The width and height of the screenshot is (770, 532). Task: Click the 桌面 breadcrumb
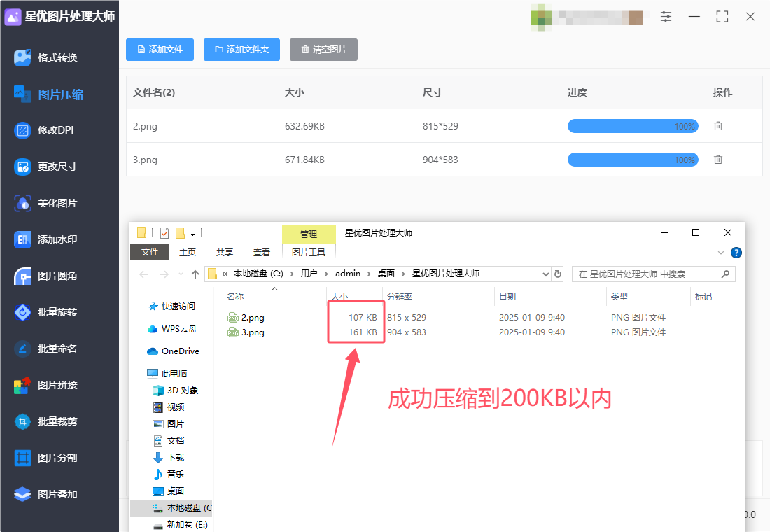(x=386, y=274)
